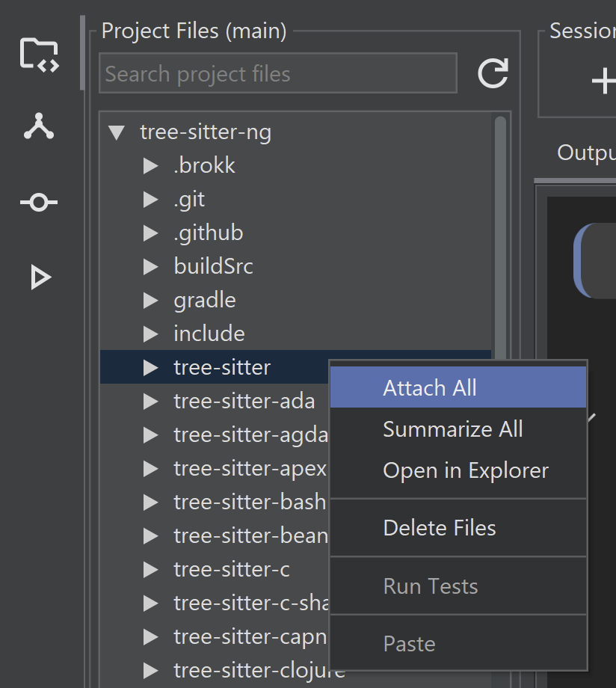Click the dependency graph icon in sidebar
Viewport: 616px width, 688px height.
(x=39, y=127)
